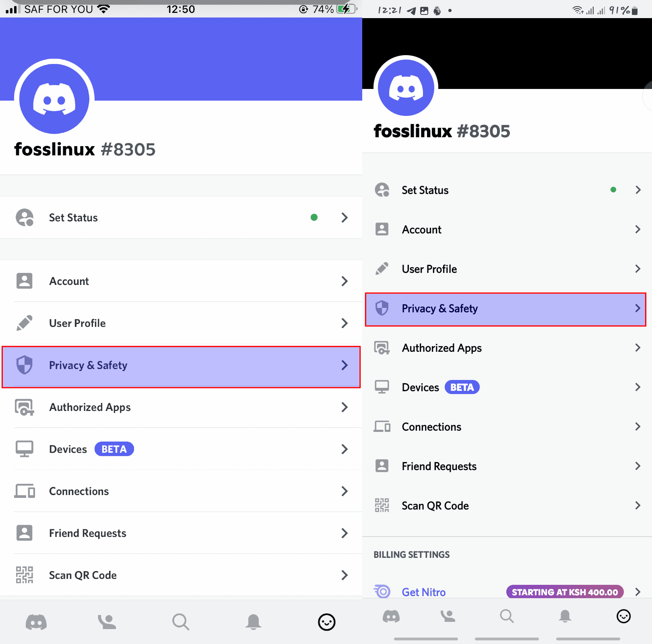Open Authorized Apps label in right screen
This screenshot has width=652, height=644.
(442, 348)
